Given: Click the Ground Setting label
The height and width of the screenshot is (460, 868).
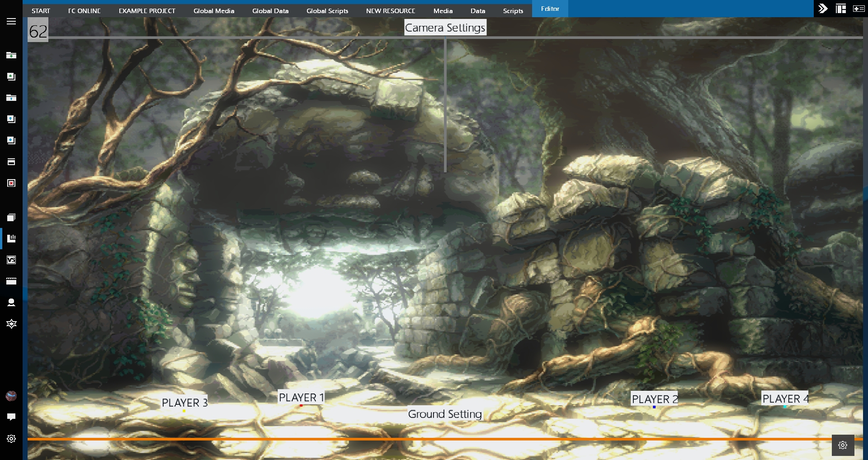Looking at the screenshot, I should tap(445, 414).
